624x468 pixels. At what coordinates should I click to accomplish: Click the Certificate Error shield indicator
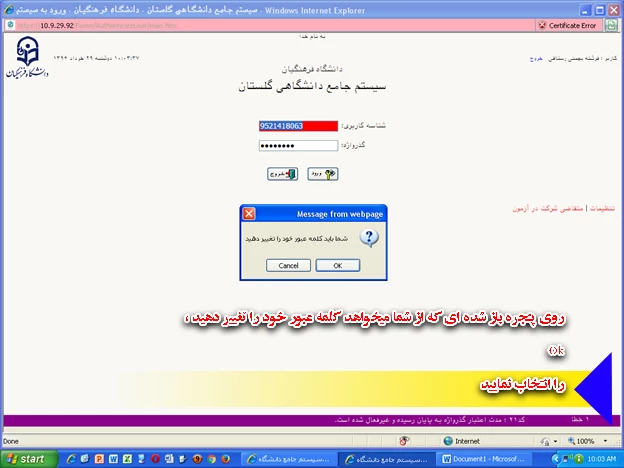click(x=571, y=25)
